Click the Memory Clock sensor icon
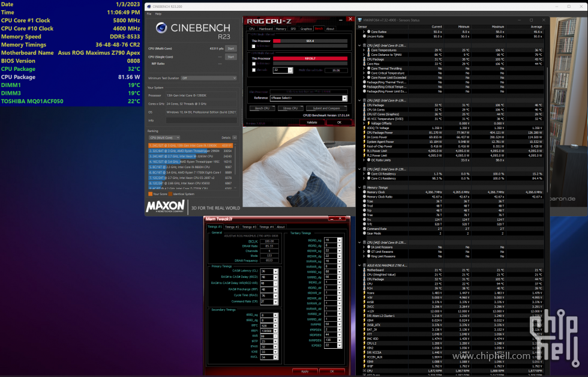The width and height of the screenshot is (588, 377). click(365, 192)
